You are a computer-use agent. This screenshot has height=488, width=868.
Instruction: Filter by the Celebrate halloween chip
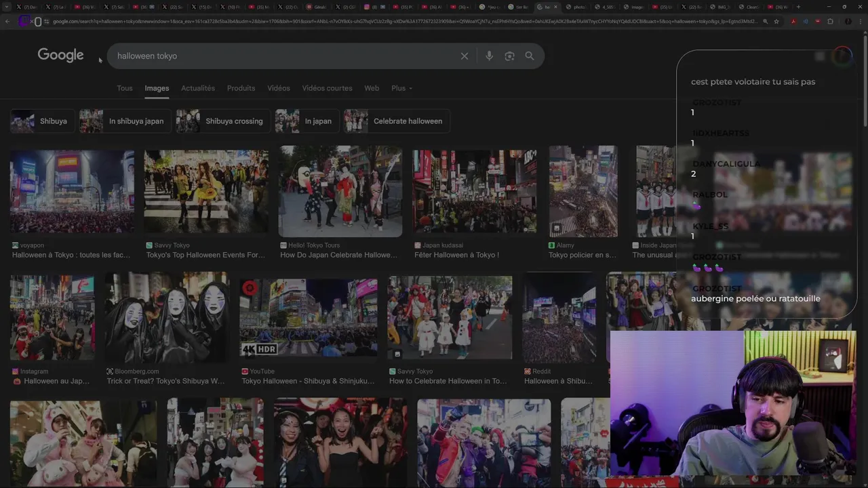point(396,121)
